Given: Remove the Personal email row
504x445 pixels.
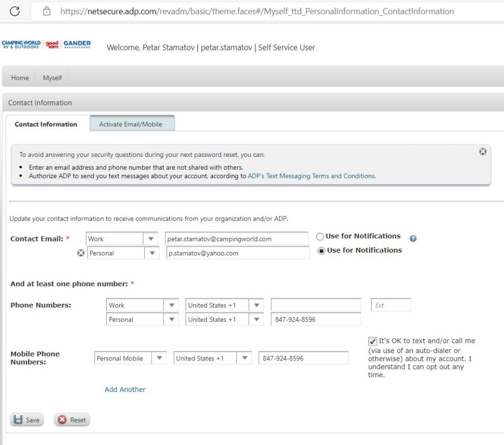Looking at the screenshot, I should [81, 253].
